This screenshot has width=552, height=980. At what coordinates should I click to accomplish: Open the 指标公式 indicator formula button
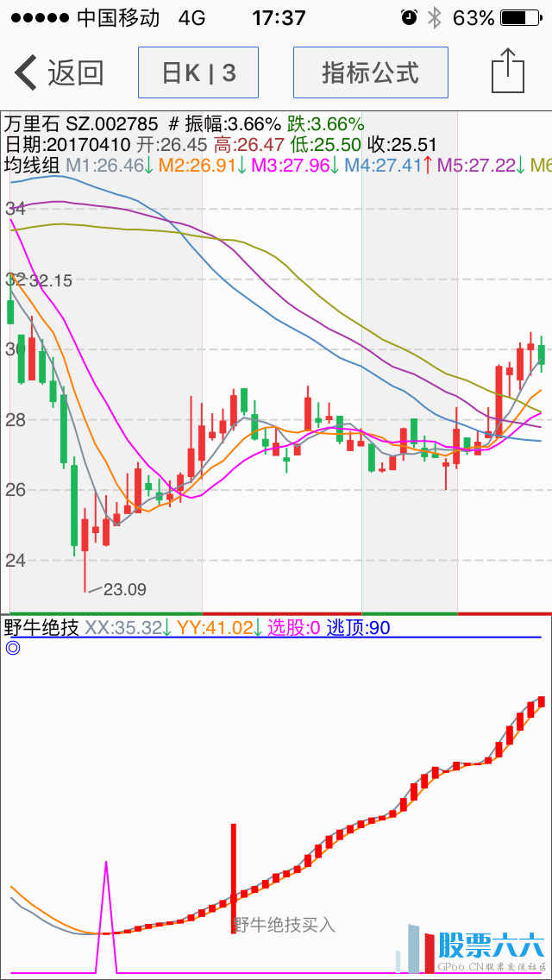(x=371, y=72)
